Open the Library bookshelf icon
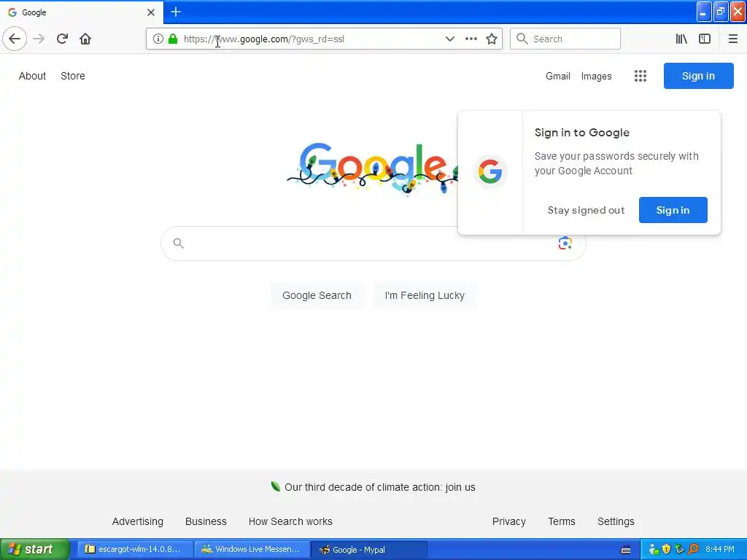Viewport: 747px width, 560px height. coord(681,39)
